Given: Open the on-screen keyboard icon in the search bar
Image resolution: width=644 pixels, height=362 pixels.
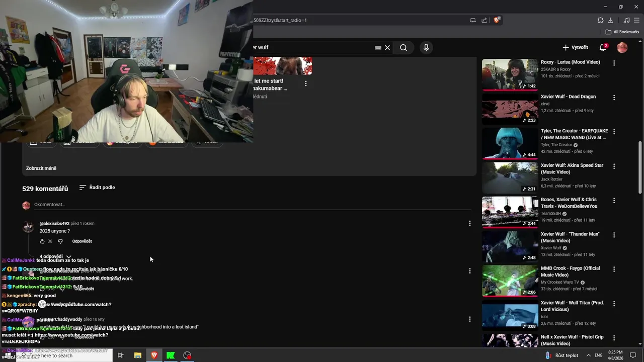Looking at the screenshot, I should pos(378,48).
